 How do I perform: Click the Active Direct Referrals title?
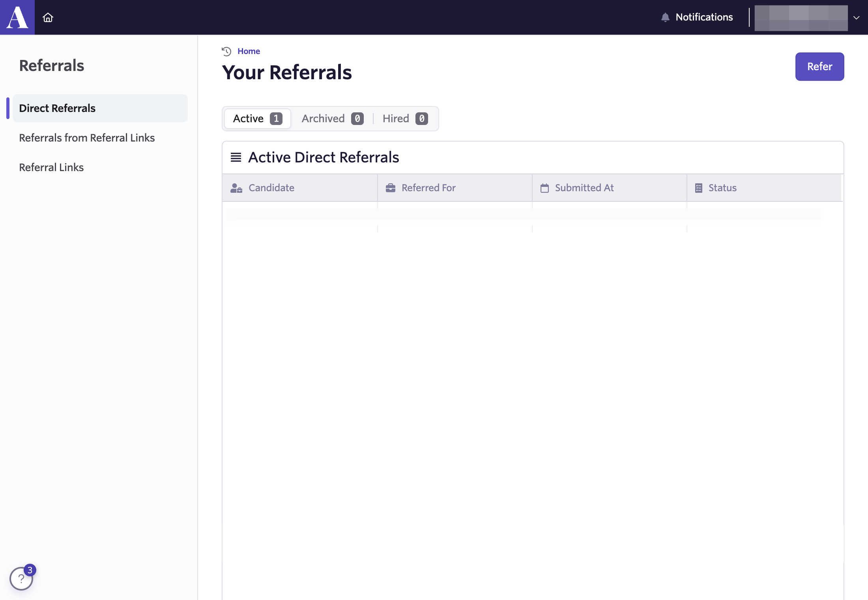(x=324, y=157)
